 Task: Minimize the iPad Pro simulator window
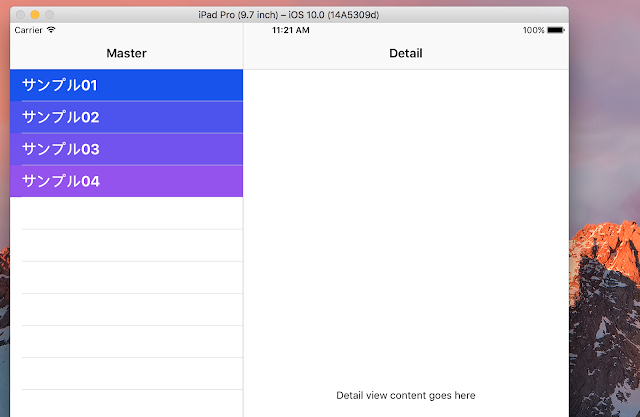[x=35, y=15]
